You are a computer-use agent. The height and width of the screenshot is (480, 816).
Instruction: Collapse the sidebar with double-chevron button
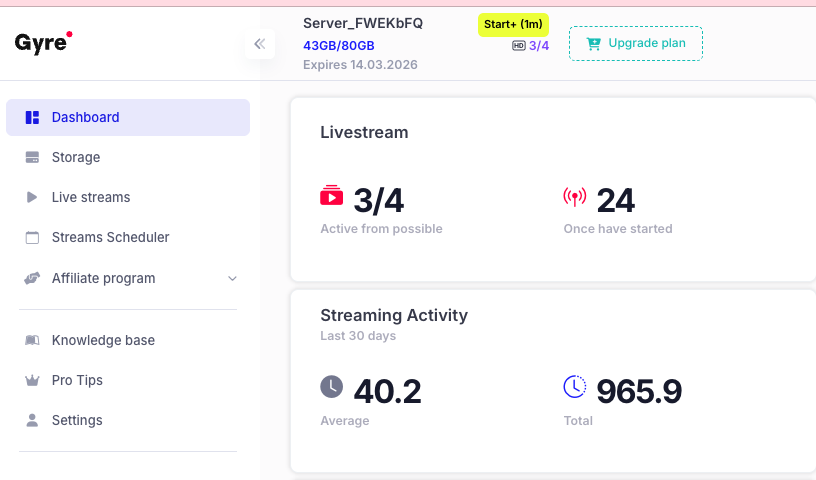(x=259, y=44)
